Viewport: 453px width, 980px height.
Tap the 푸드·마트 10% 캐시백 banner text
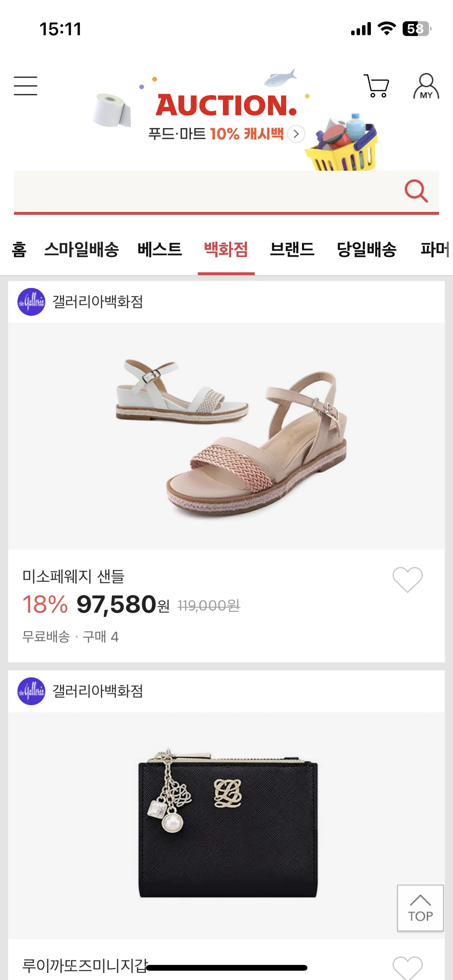pos(216,134)
